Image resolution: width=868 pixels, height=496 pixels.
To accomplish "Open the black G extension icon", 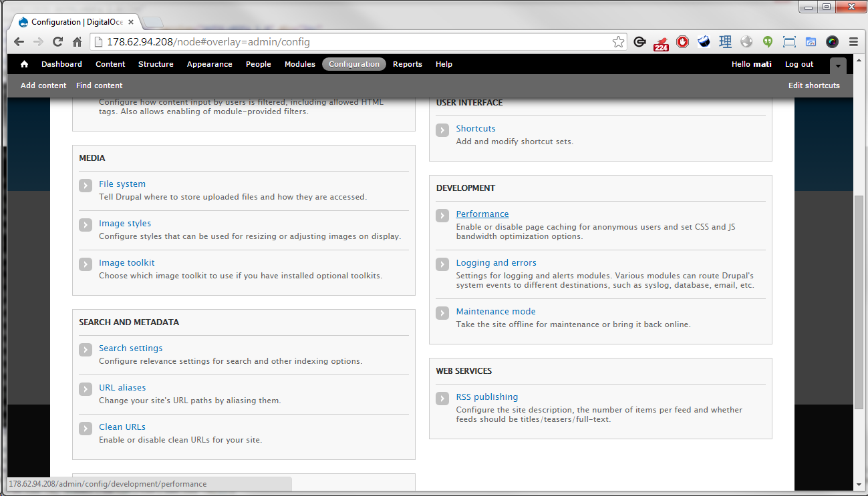I will point(640,42).
